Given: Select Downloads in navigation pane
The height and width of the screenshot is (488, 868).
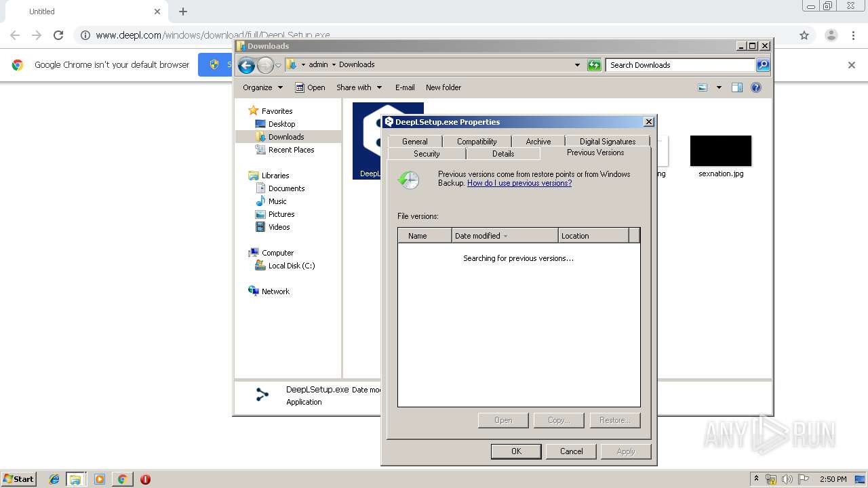Looking at the screenshot, I should [x=286, y=137].
